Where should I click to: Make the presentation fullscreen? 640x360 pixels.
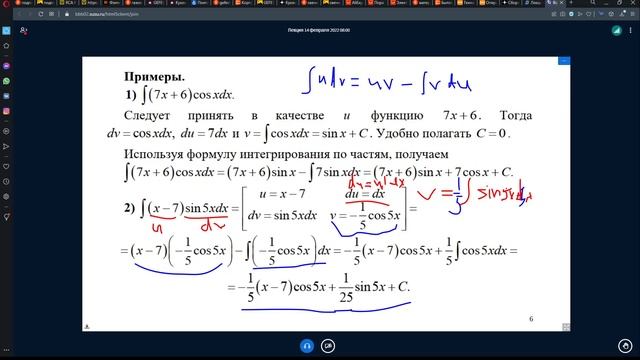pos(566,327)
